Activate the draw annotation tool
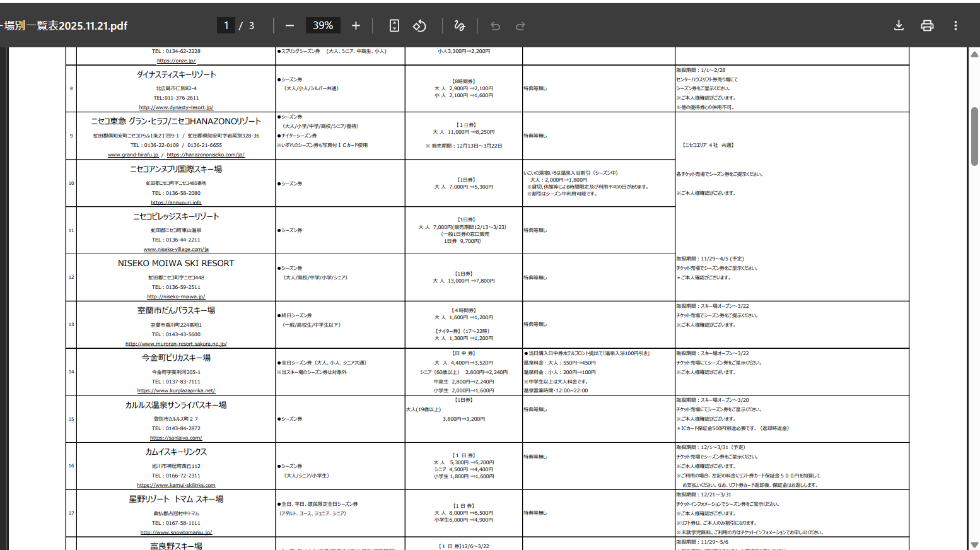Image resolution: width=980 pixels, height=550 pixels. 460,26
